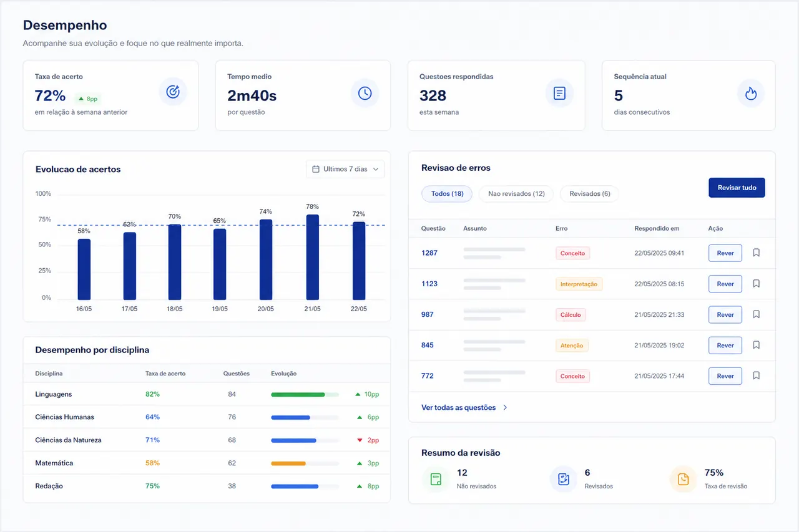This screenshot has width=799, height=532.
Task: Select the Todos (18) filter tab
Action: point(447,193)
